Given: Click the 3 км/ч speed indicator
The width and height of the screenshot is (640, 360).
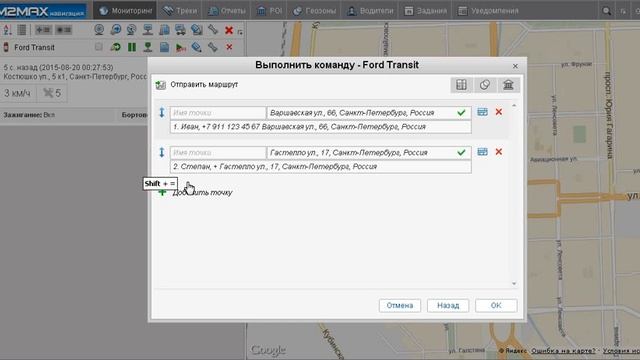Looking at the screenshot, I should [17, 93].
